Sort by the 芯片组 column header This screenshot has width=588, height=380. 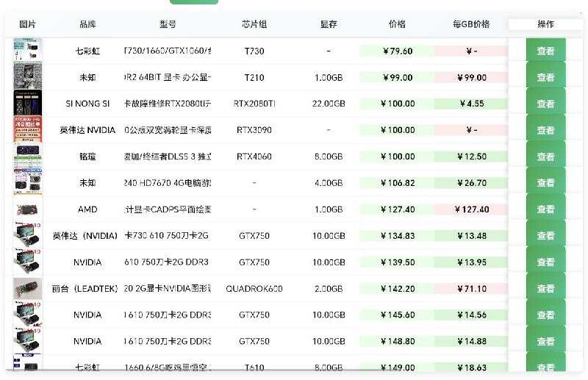254,24
